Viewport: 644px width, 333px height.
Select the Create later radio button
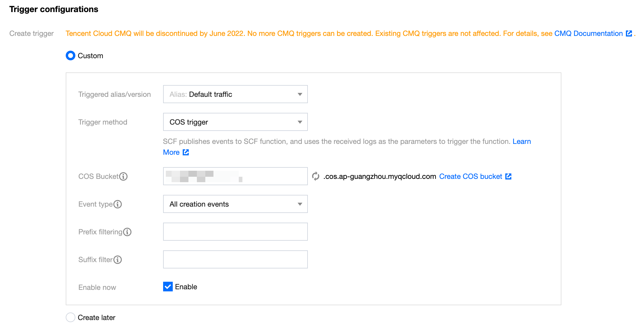tap(71, 317)
